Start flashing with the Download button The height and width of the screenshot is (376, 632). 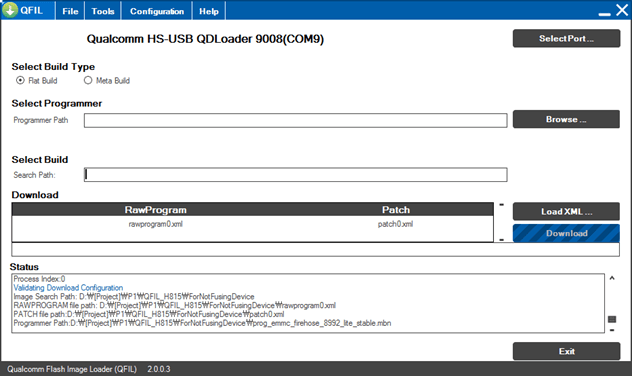(x=566, y=233)
